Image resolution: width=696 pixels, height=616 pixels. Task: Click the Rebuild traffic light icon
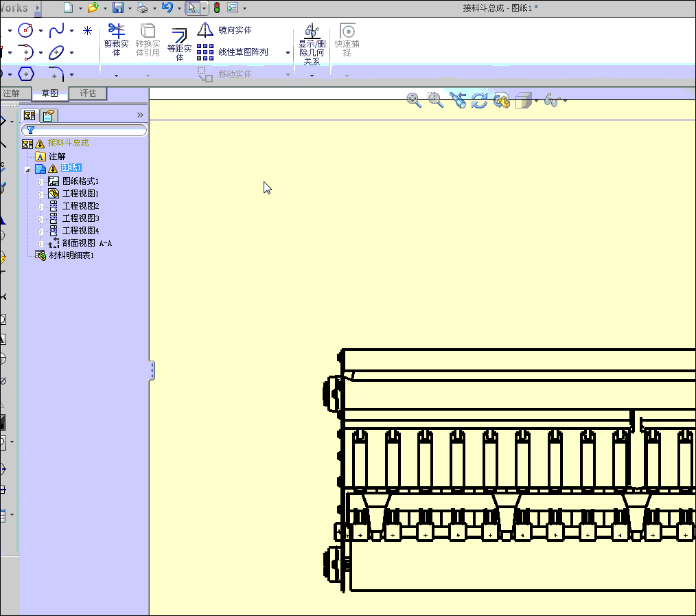pyautogui.click(x=217, y=8)
